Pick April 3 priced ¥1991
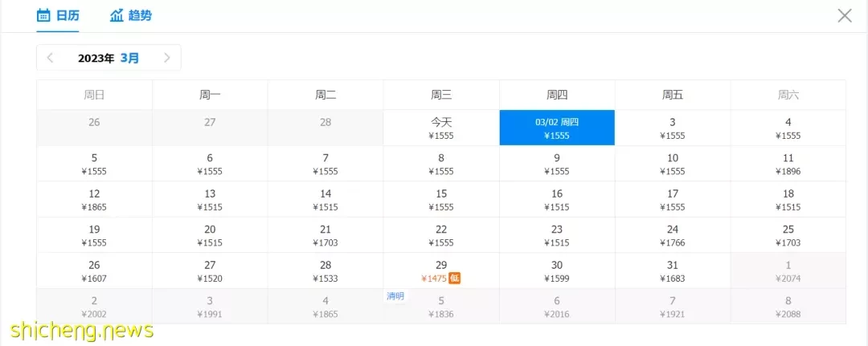This screenshot has height=346, width=868. 210,306
